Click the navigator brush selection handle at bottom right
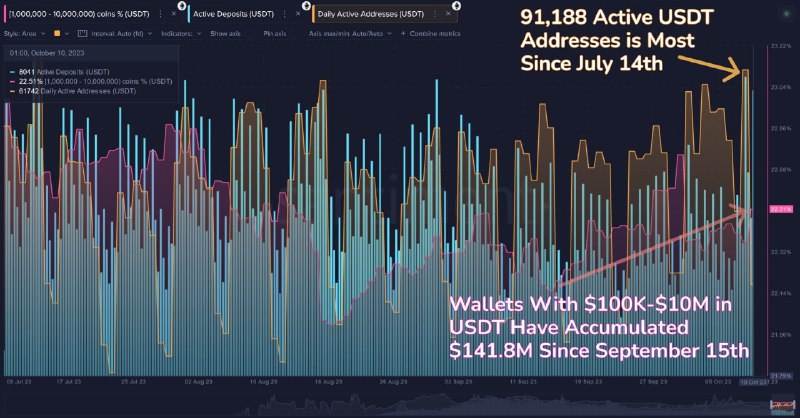The image size is (800, 418). tap(783, 406)
